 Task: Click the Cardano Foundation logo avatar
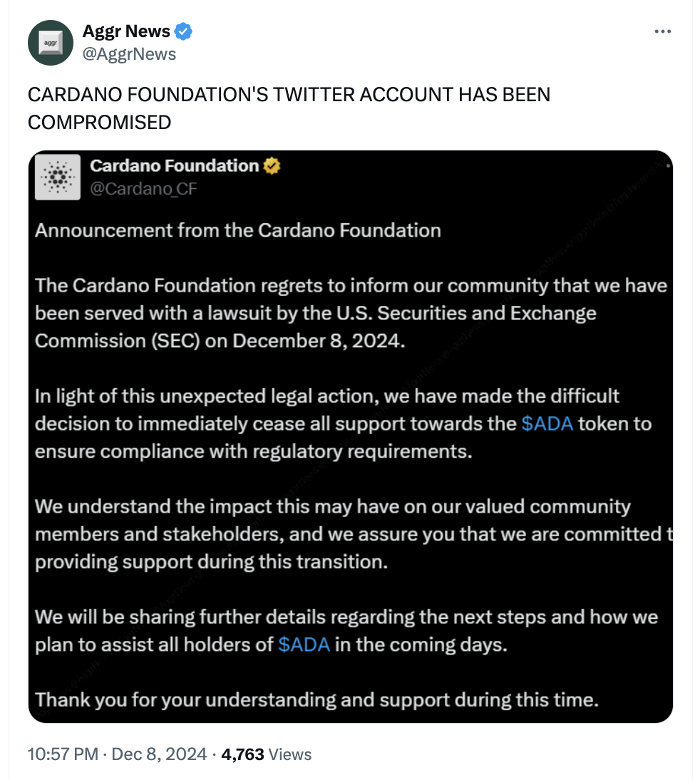58,177
